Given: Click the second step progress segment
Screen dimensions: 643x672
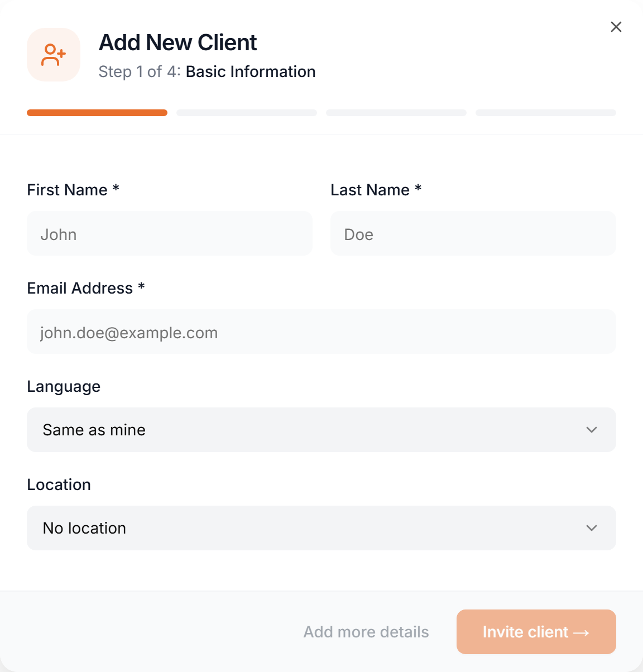Looking at the screenshot, I should (x=247, y=113).
